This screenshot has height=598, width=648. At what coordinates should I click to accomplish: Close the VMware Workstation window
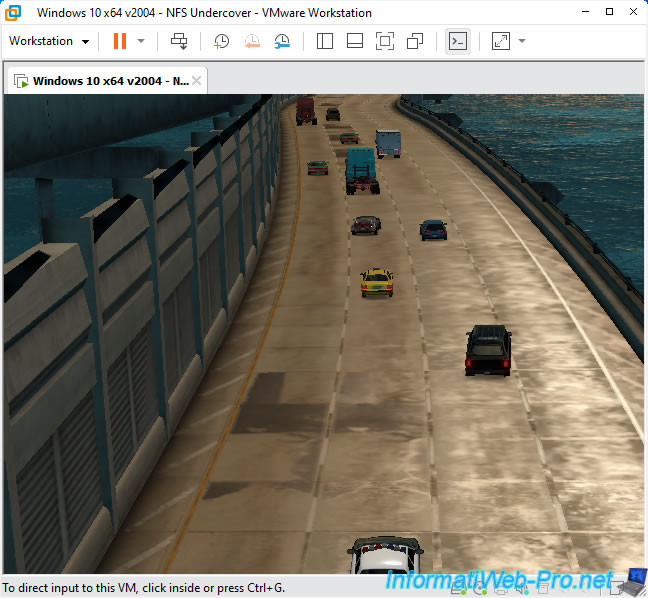pyautogui.click(x=633, y=12)
